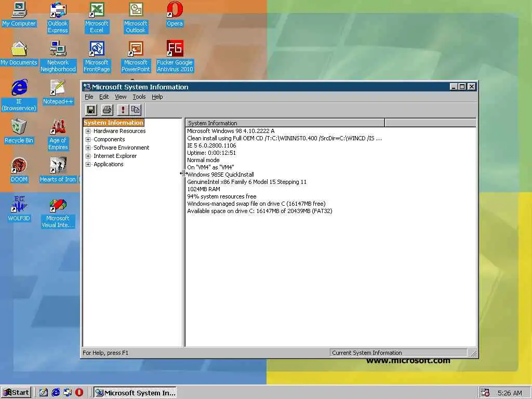Screen dimensions: 532x399
Task: Select Notepad++ desktop shortcut
Action: tap(58, 92)
